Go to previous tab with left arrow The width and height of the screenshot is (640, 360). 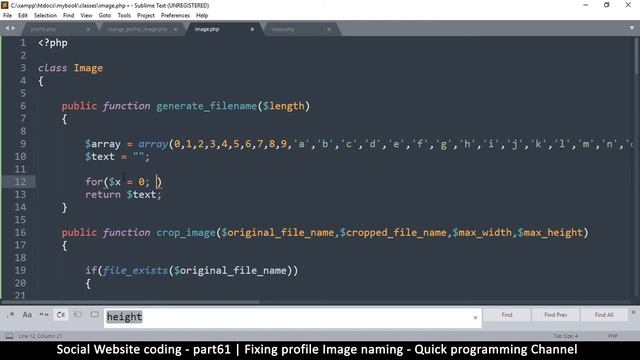(7, 28)
